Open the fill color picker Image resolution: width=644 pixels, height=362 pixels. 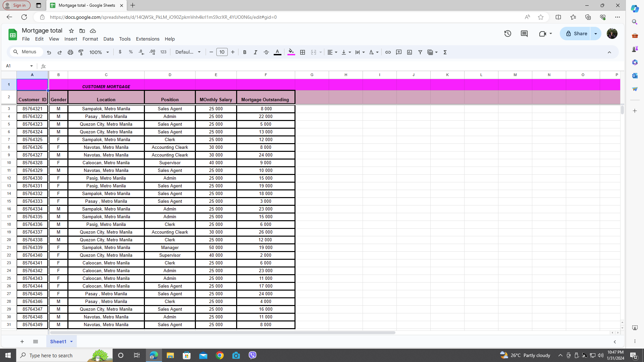[x=291, y=52]
